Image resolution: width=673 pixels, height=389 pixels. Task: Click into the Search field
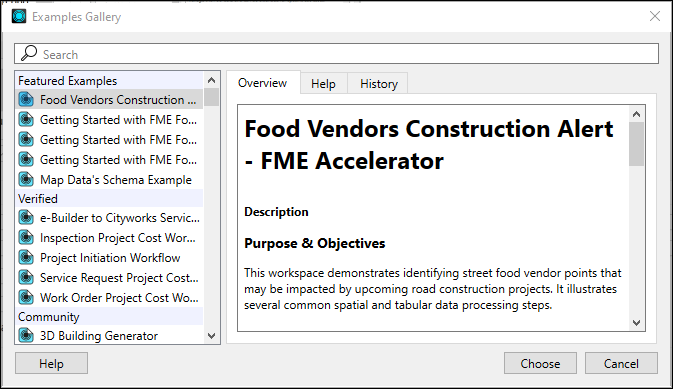pos(336,54)
